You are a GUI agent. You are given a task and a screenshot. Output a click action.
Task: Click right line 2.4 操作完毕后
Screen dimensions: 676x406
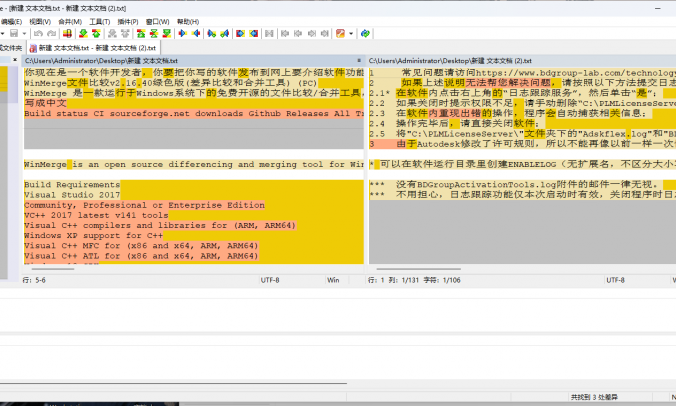pos(522,124)
